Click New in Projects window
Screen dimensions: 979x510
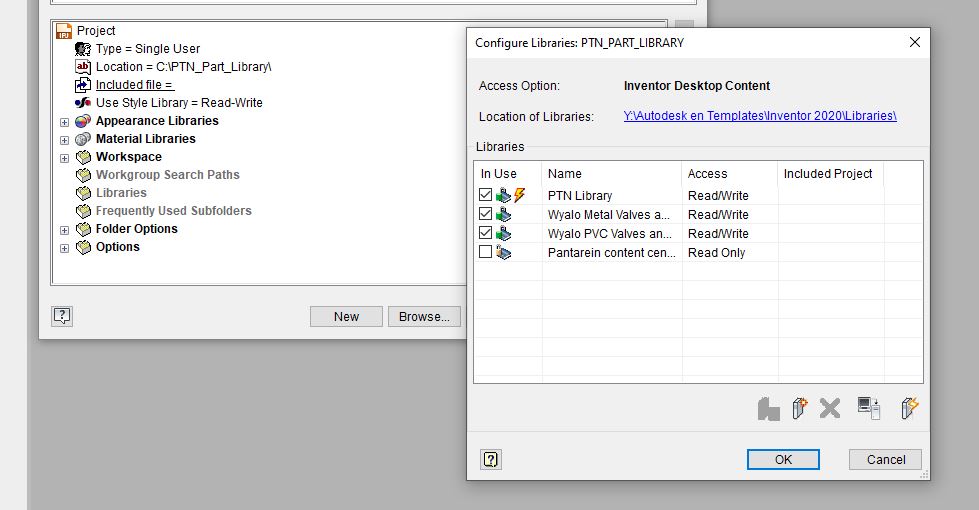click(346, 316)
